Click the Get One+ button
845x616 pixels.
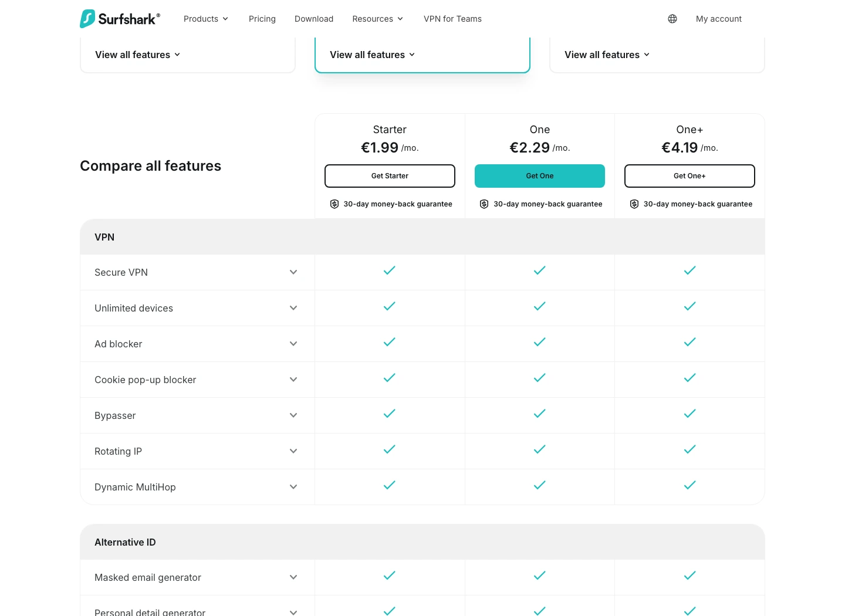coord(689,176)
